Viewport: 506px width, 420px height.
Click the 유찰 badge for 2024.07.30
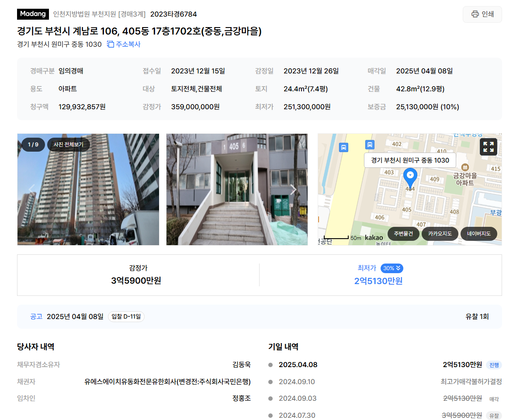pyautogui.click(x=494, y=416)
